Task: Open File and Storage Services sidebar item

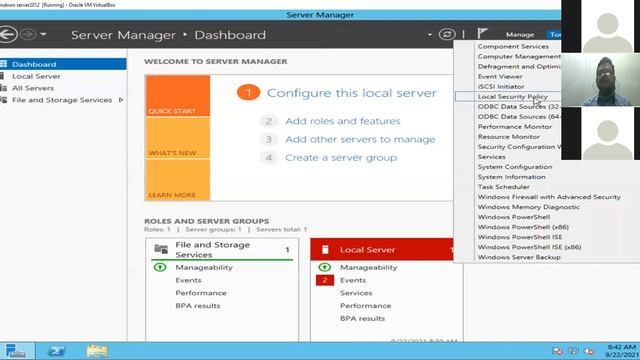Action: pos(63,100)
